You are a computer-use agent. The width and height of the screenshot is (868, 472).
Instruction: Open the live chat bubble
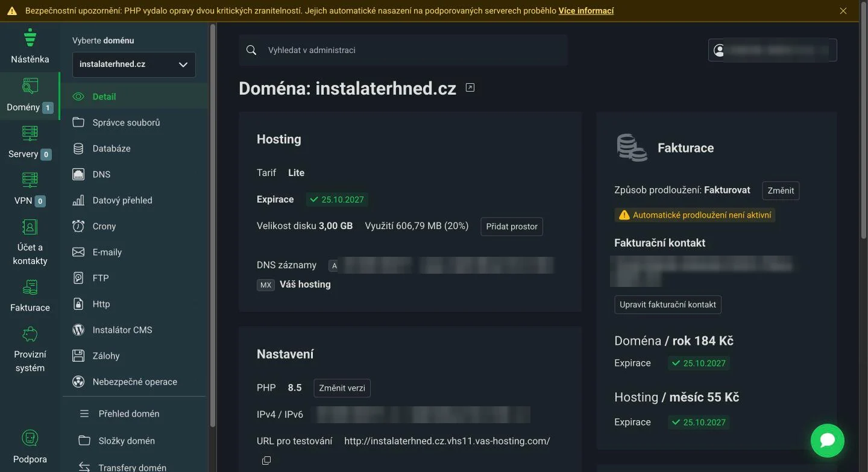coord(828,441)
